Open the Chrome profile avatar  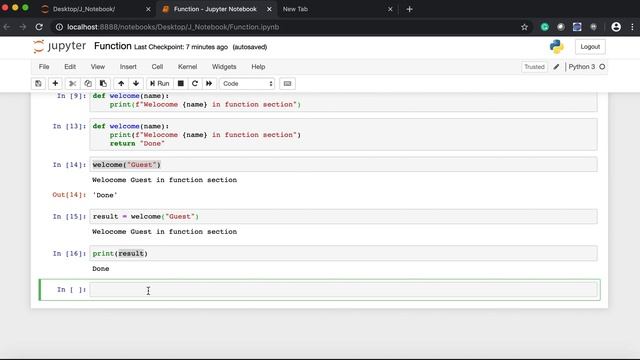tap(616, 27)
